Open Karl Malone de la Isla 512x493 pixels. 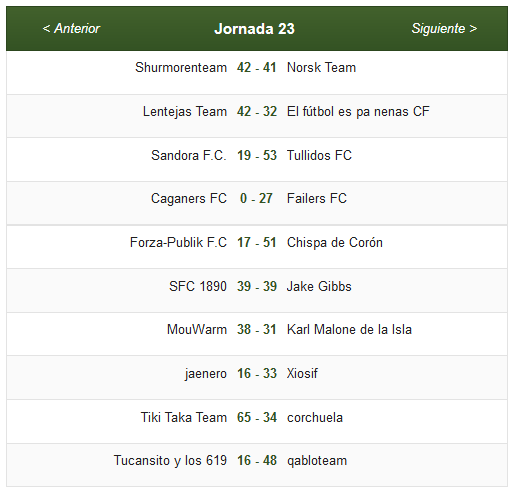pyautogui.click(x=349, y=330)
